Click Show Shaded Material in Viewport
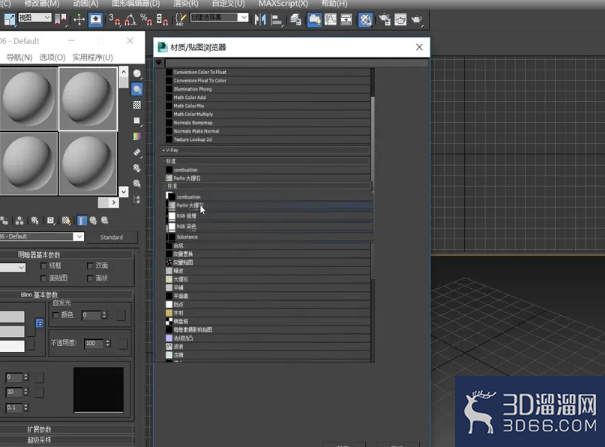The height and width of the screenshot is (447, 605). click(x=66, y=221)
